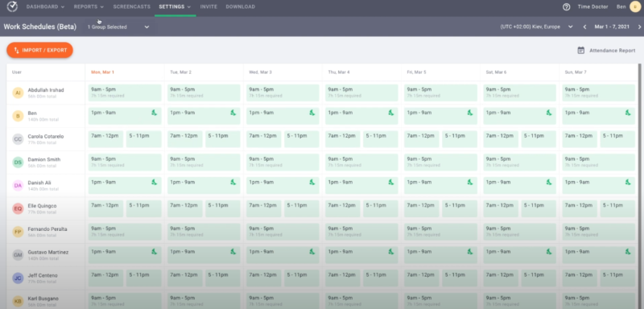Viewport: 644px width, 309px height.
Task: Select Damion Smith's Wed 9am - 5pm shift
Action: click(x=283, y=163)
